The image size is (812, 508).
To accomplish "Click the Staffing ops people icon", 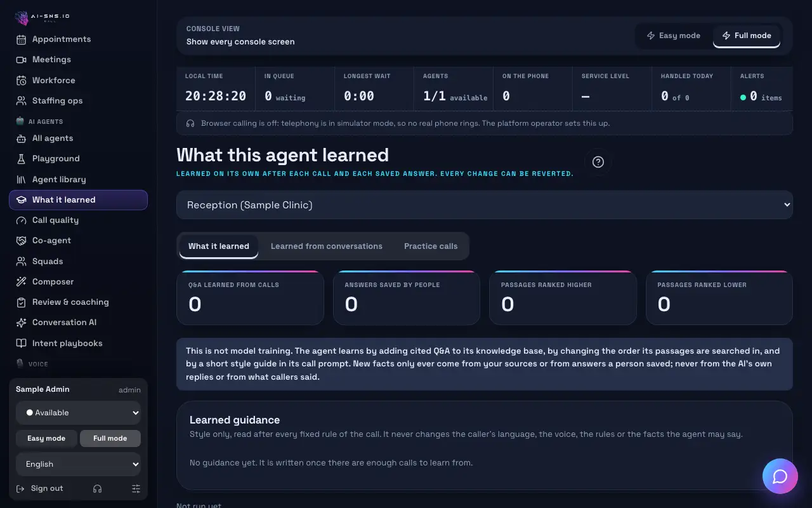I will coord(21,101).
